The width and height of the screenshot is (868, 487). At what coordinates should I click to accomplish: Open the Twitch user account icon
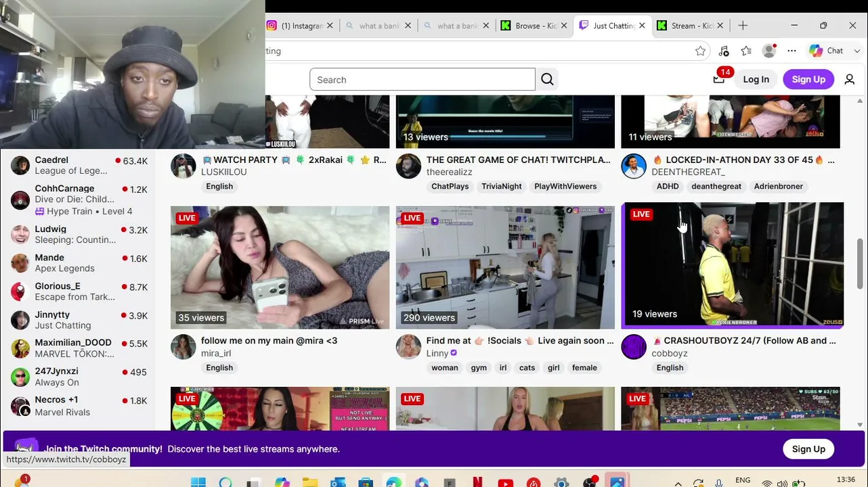849,79
